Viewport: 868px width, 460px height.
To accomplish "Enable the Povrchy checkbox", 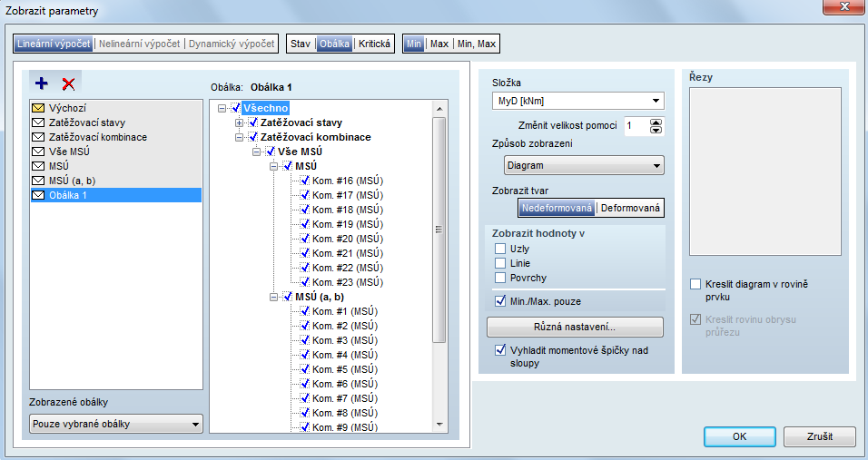I will point(500,278).
